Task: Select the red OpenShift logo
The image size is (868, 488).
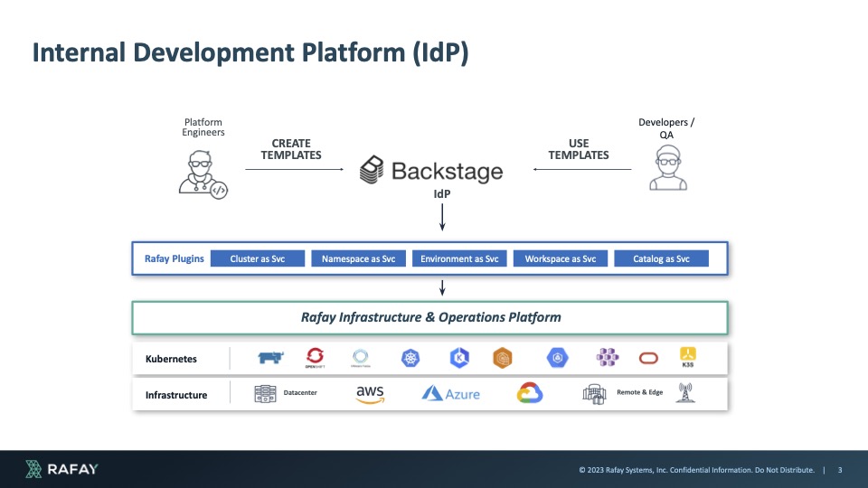Action: 315,358
